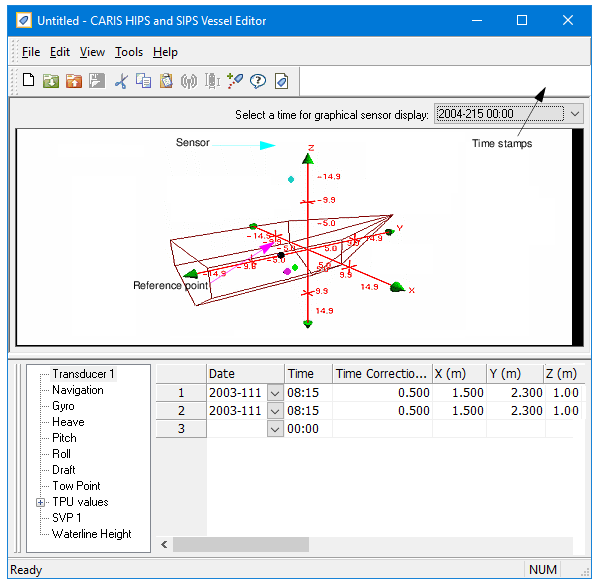
Task: Open the sensor display time dropdown
Action: [575, 114]
